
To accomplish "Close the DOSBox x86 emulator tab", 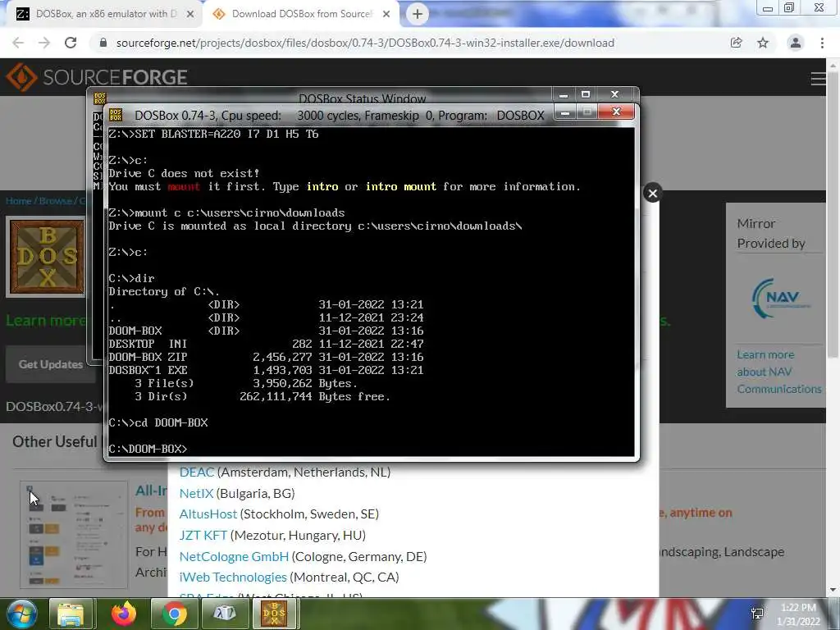I will [x=190, y=15].
